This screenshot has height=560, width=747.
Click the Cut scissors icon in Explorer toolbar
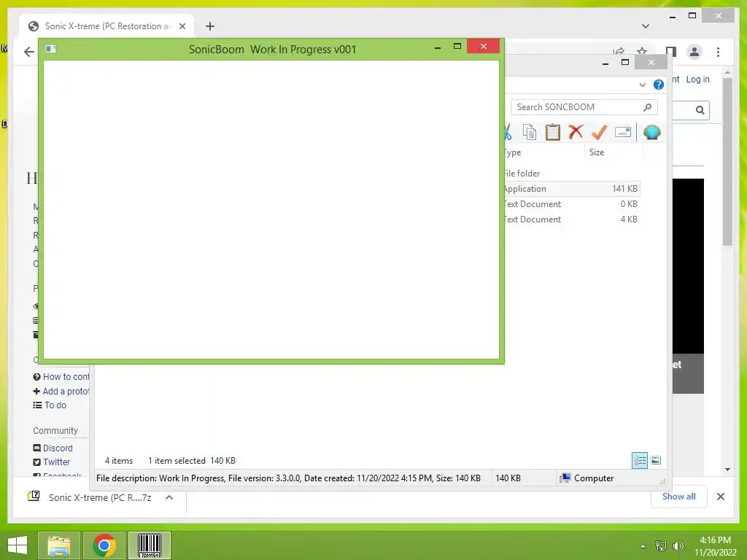point(508,132)
